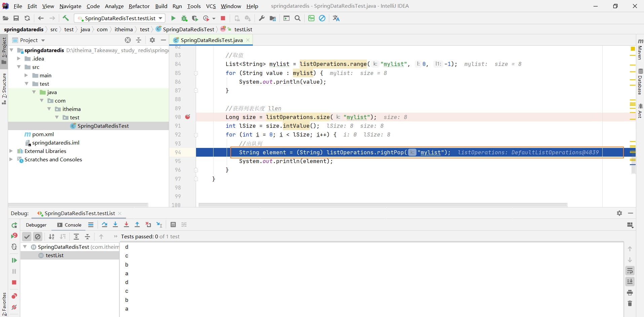Click Step Over in debug toolbar
Screen dimensions: 644x317
(105, 225)
